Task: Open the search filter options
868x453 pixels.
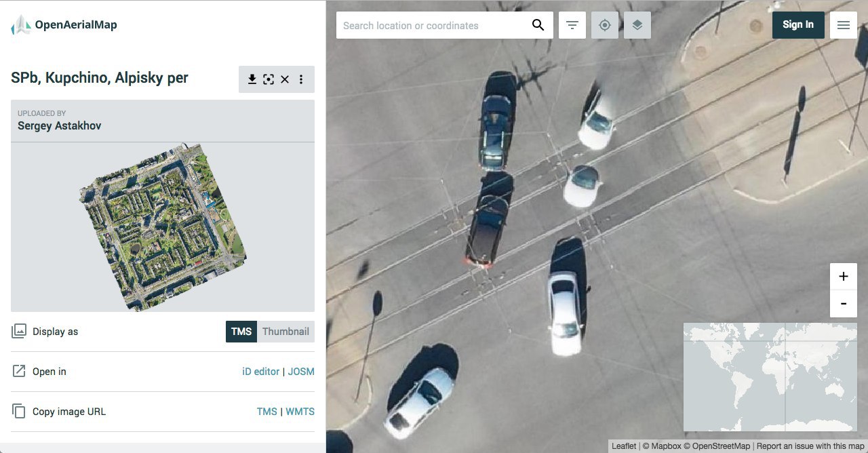Action: click(572, 25)
